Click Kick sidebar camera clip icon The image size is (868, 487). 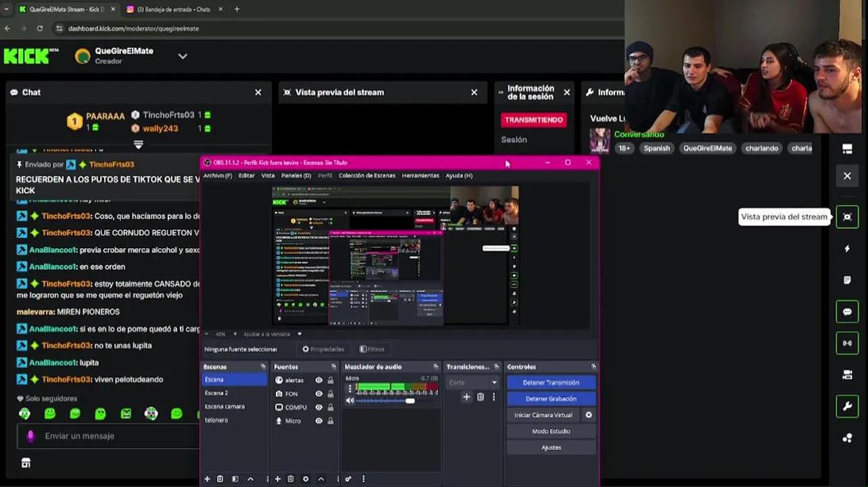pyautogui.click(x=847, y=375)
